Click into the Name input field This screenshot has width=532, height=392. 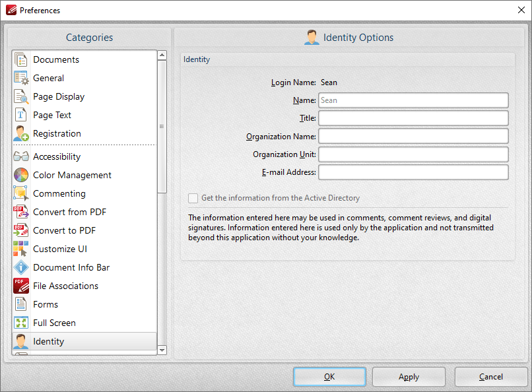413,100
